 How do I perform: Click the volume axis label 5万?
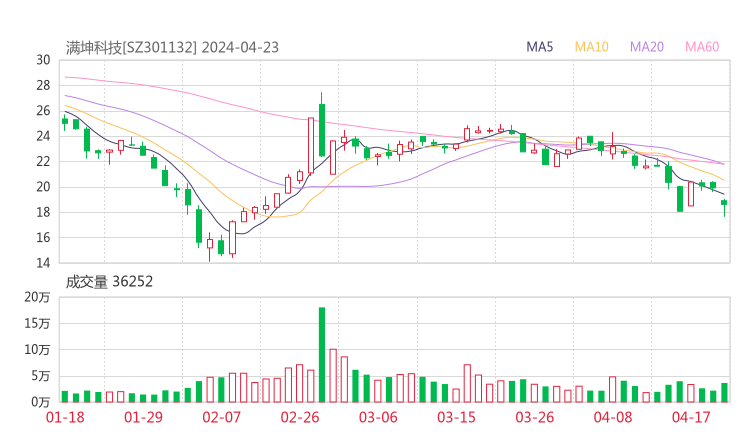(x=41, y=376)
